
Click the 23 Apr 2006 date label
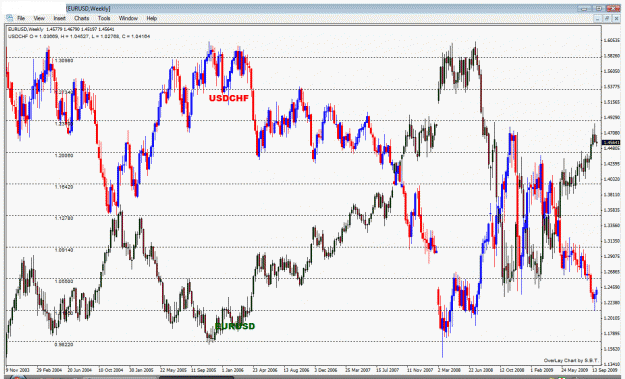pos(265,370)
